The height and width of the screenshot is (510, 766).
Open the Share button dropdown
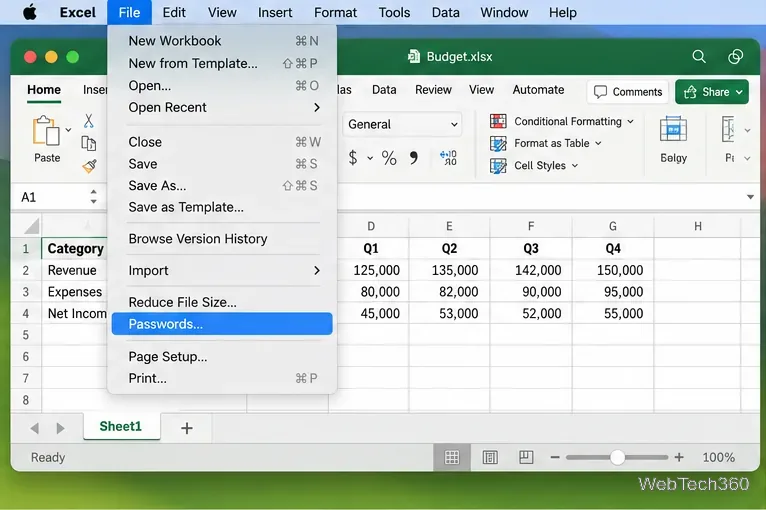point(739,92)
